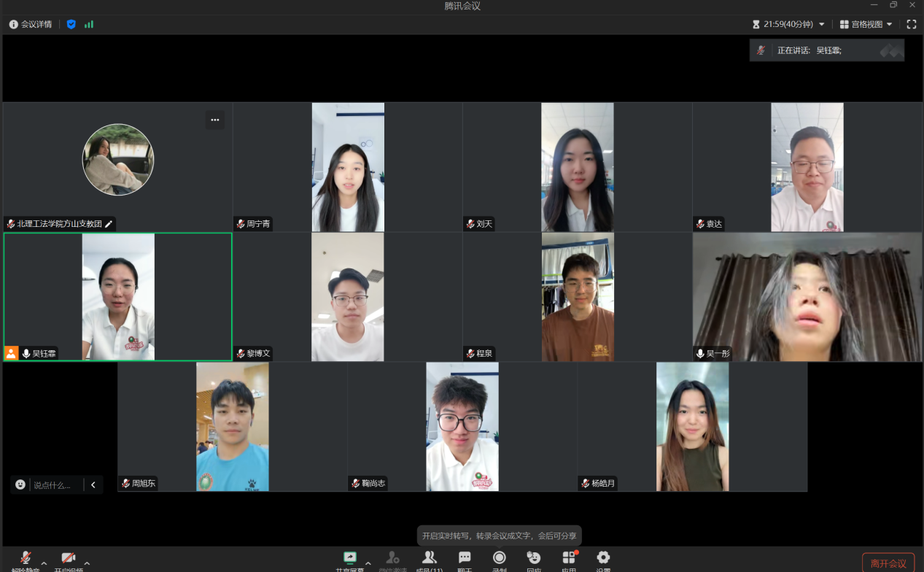The height and width of the screenshot is (572, 924).
Task: Toggle mute icon in speaking indicator
Action: 761,50
